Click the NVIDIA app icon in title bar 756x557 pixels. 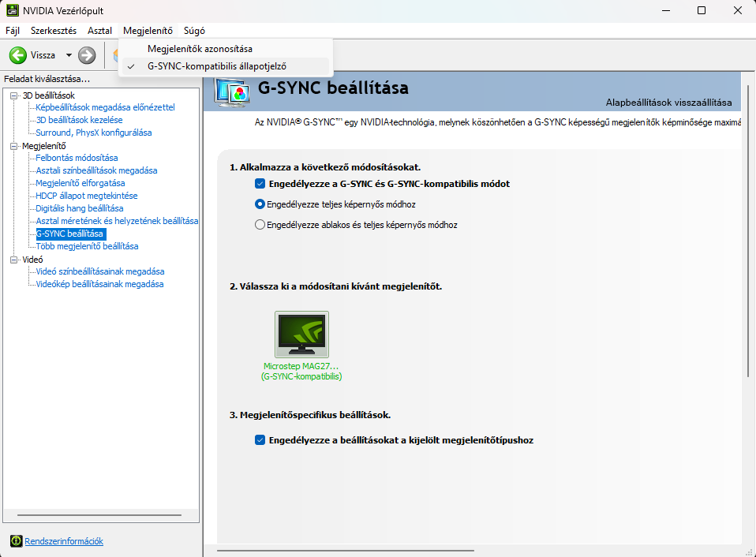tap(13, 10)
